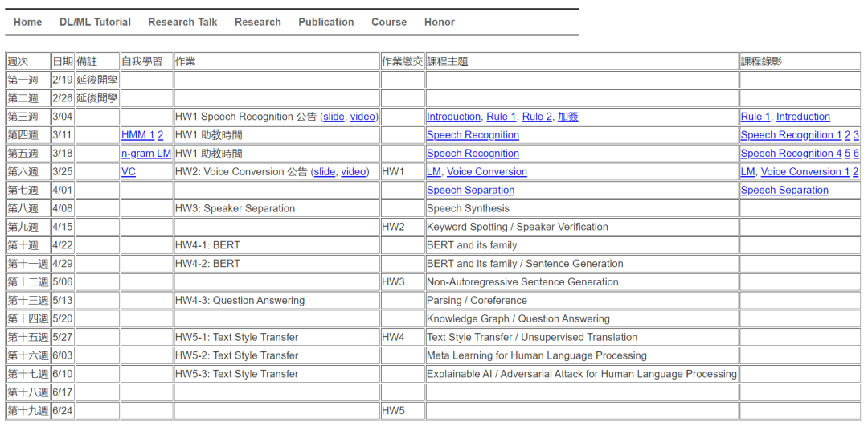Image resolution: width=868 pixels, height=427 pixels.
Task: Select the 第二週 week cell
Action: pyautogui.click(x=29, y=99)
